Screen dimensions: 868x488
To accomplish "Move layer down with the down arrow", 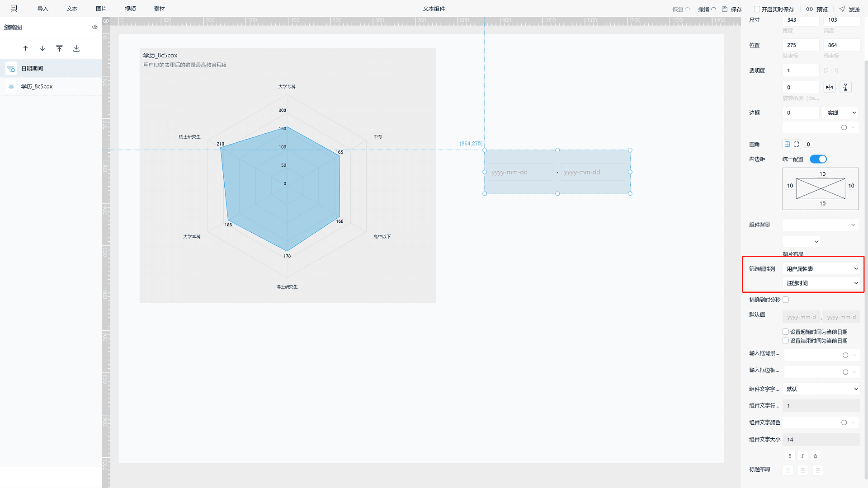I will (x=42, y=48).
